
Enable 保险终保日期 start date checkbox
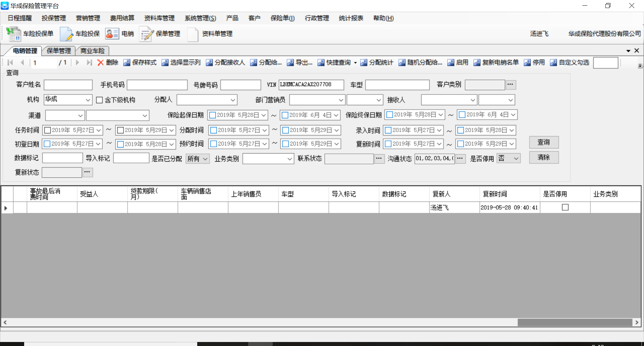[389, 115]
